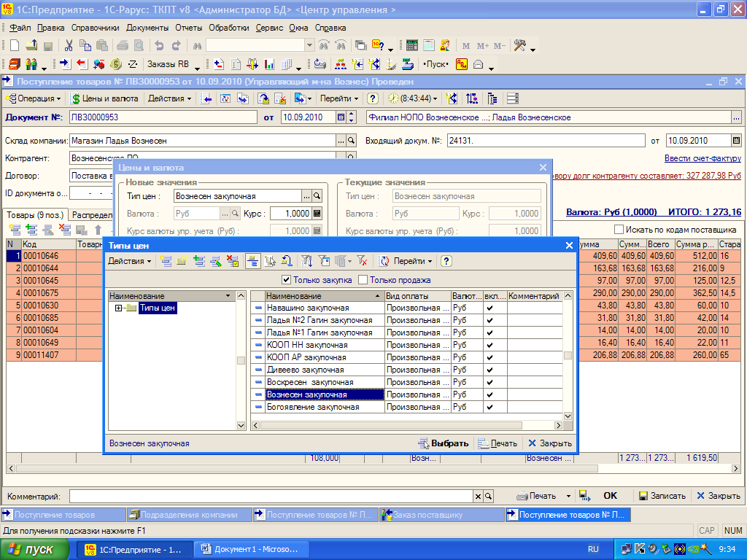The width and height of the screenshot is (747, 560).
Task: Click Печать button in Типы цен window
Action: click(x=498, y=443)
